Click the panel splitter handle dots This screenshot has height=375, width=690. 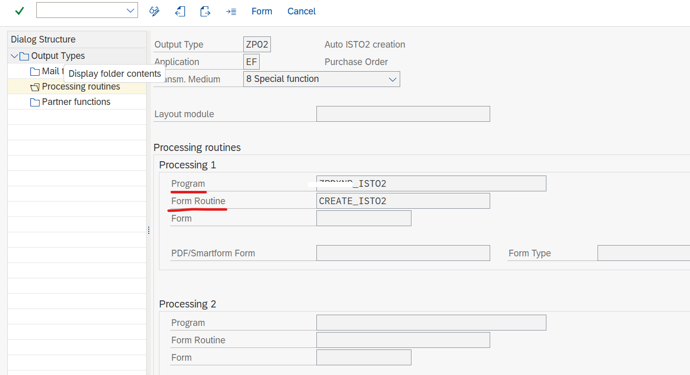(149, 230)
